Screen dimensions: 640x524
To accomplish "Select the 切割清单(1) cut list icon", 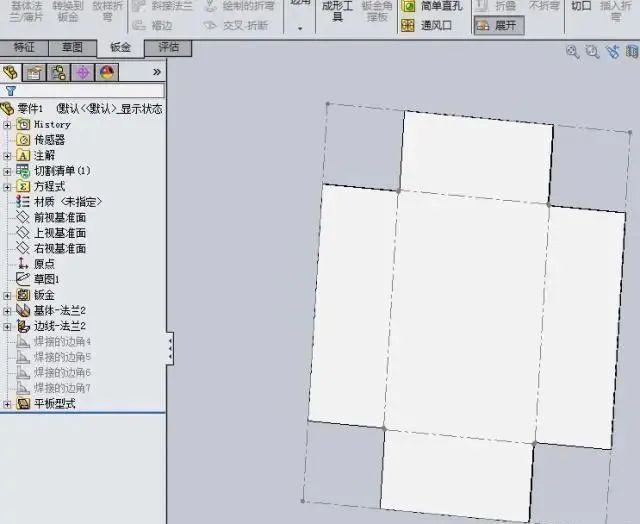I will (23, 171).
